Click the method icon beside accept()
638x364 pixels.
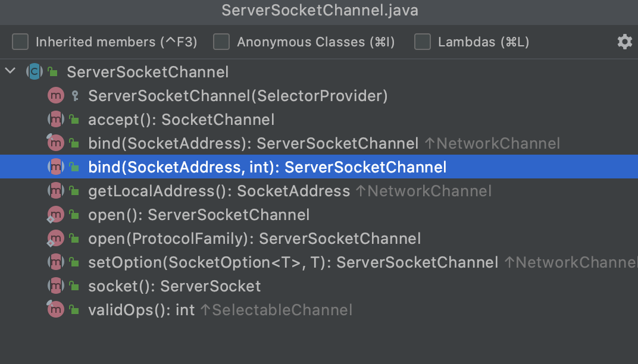coord(56,119)
